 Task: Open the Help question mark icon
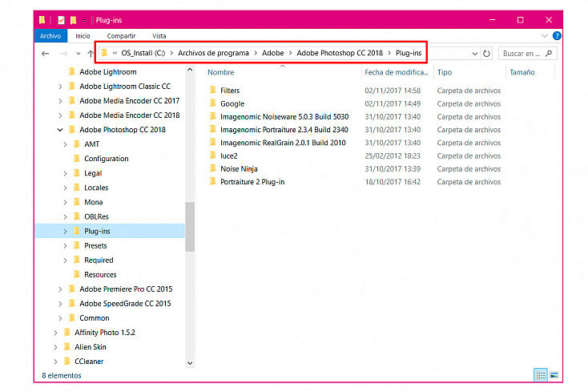point(557,35)
